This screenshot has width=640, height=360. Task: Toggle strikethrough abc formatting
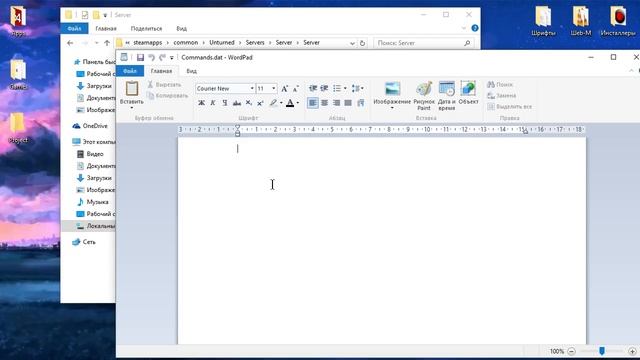(x=237, y=103)
